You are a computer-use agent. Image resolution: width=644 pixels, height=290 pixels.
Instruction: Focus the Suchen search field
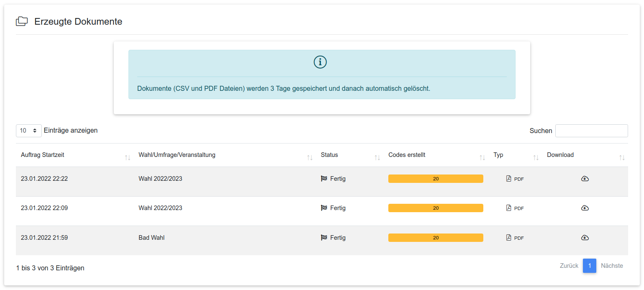591,131
